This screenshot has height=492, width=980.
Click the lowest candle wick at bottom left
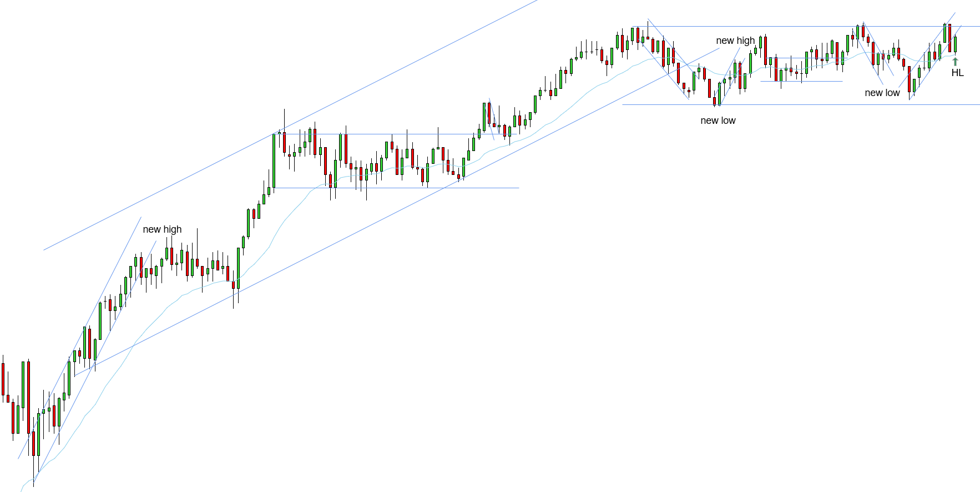click(34, 478)
